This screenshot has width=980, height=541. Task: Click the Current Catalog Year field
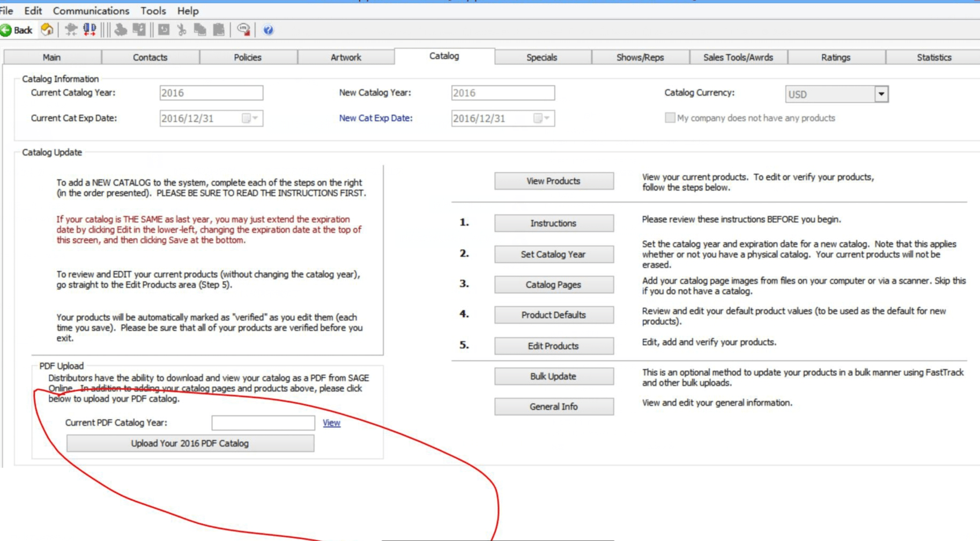211,93
